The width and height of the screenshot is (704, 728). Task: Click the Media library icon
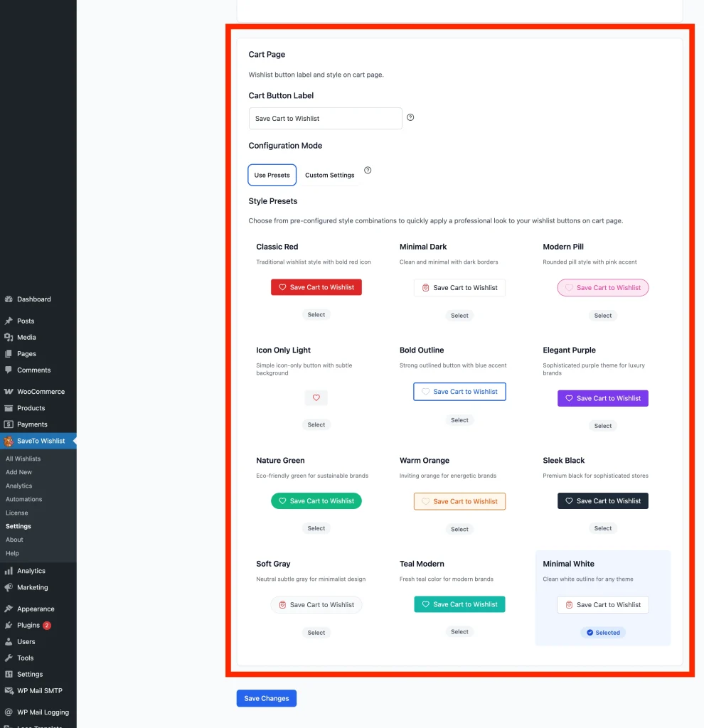tap(9, 338)
